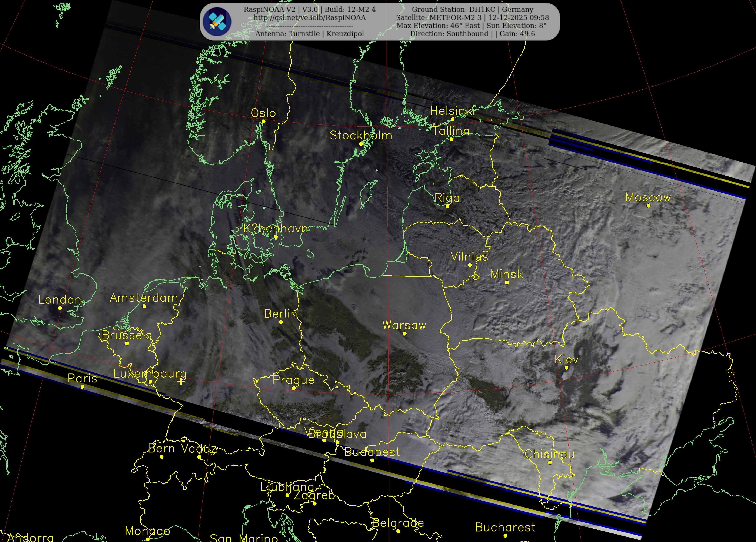Viewport: 756px width, 542px height.
Task: Click the RaspiNOAA satellite logo icon
Action: coord(217,22)
